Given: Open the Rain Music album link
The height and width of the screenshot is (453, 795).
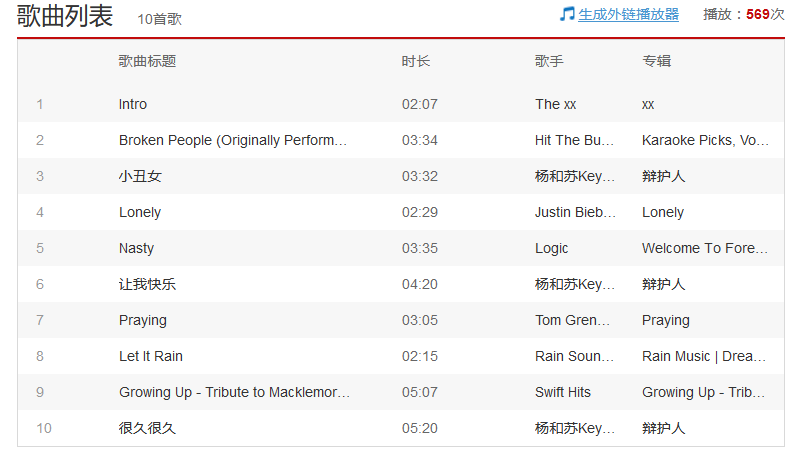Looking at the screenshot, I should (705, 356).
